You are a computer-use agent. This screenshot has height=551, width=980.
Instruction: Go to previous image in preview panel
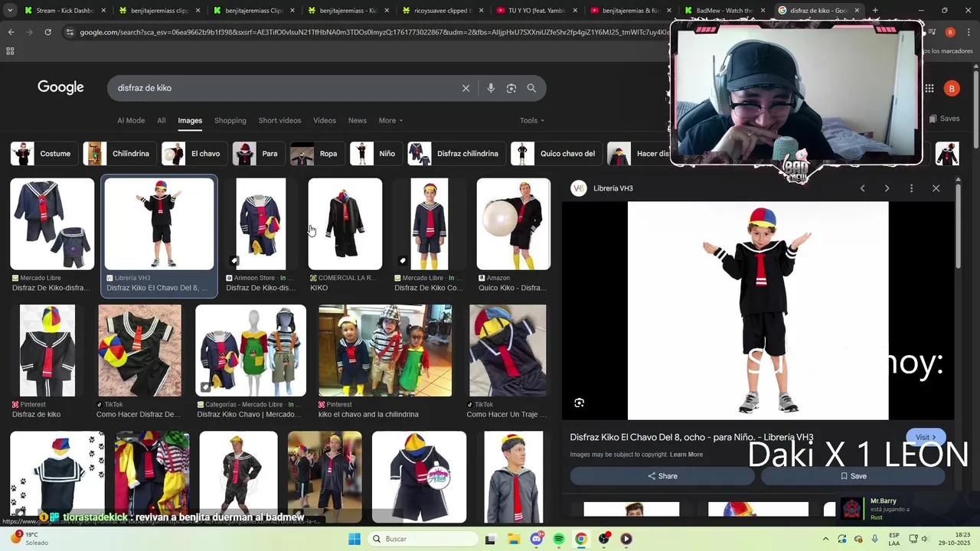[x=862, y=188]
